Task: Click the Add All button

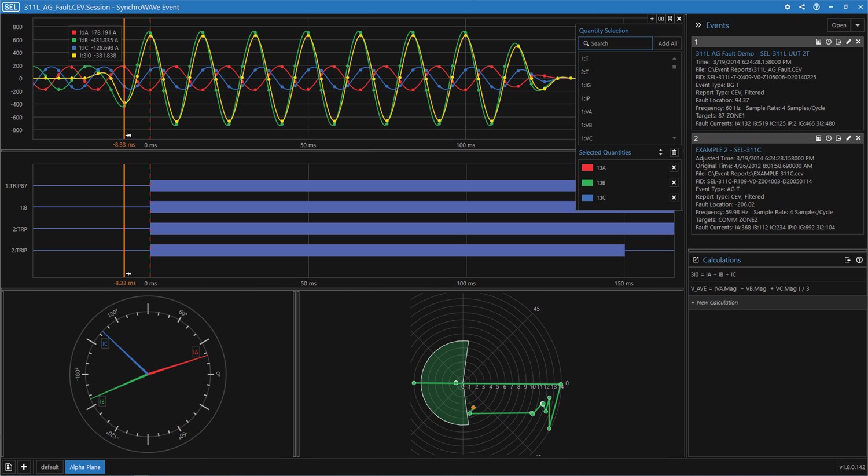Action: click(667, 43)
